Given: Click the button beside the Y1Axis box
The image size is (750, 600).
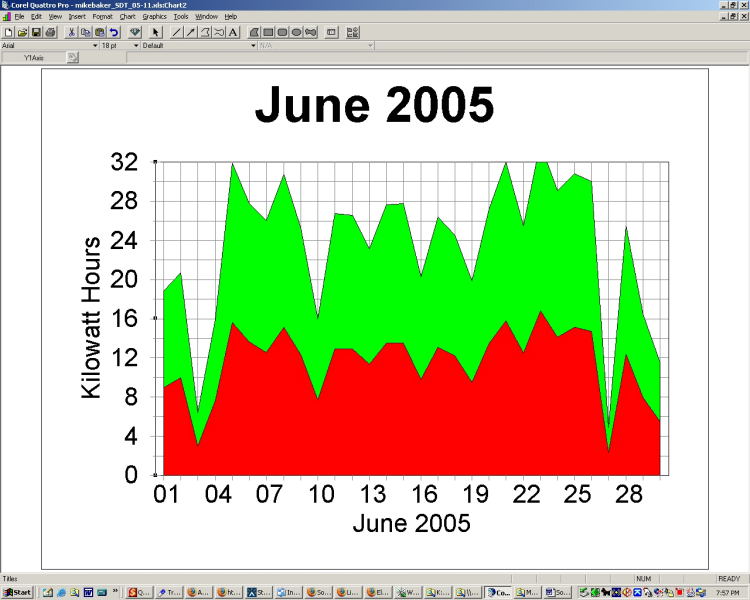Looking at the screenshot, I should coord(72,57).
